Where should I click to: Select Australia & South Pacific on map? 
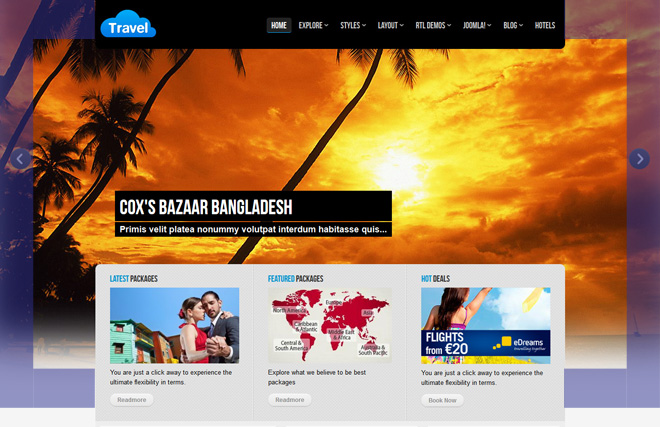[373, 350]
